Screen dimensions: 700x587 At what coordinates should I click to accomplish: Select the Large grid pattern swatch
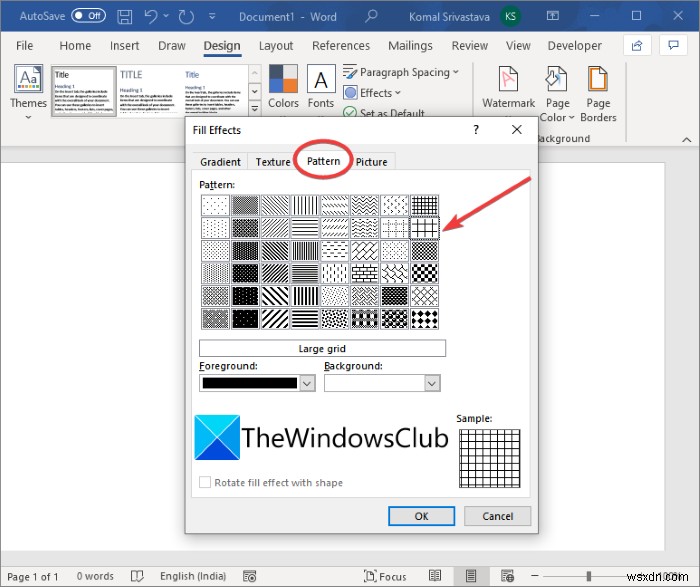pyautogui.click(x=424, y=228)
